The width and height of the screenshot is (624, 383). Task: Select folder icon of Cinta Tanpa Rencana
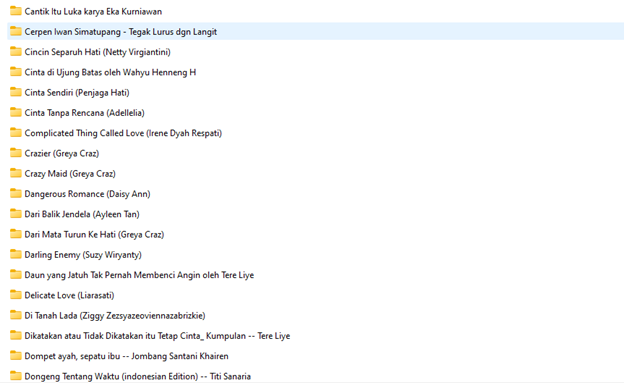[16, 113]
